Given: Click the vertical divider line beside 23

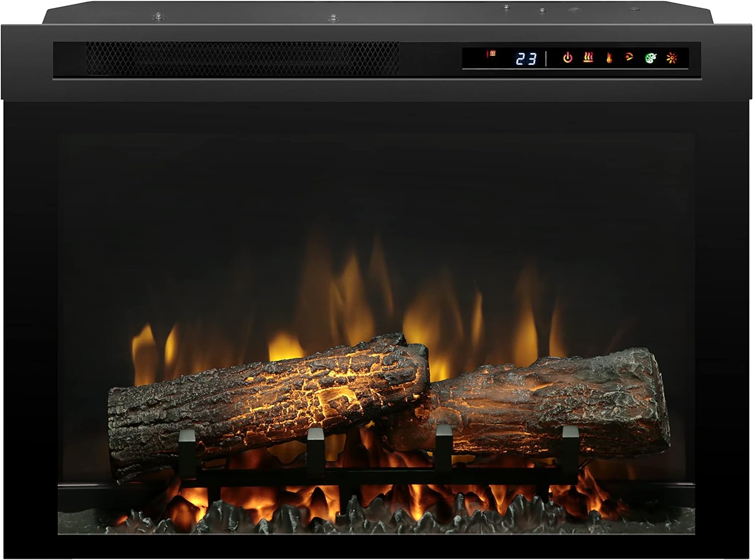Looking at the screenshot, I should coord(547,58).
